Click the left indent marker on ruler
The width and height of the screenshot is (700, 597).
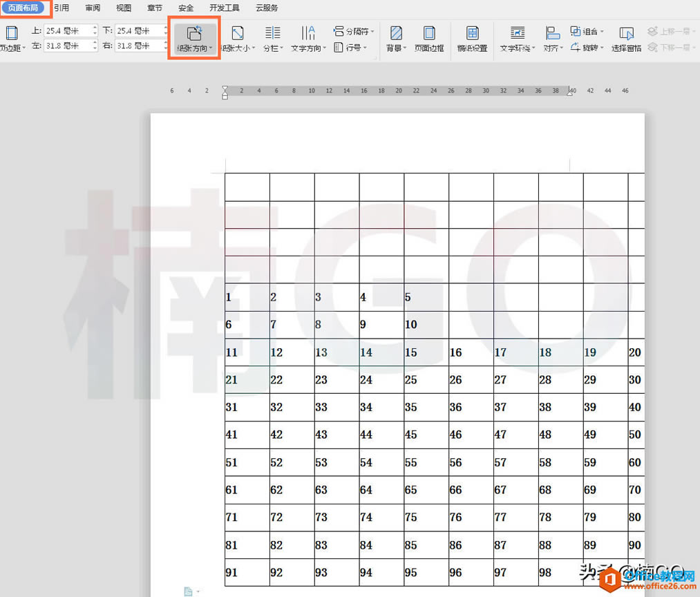(x=225, y=93)
